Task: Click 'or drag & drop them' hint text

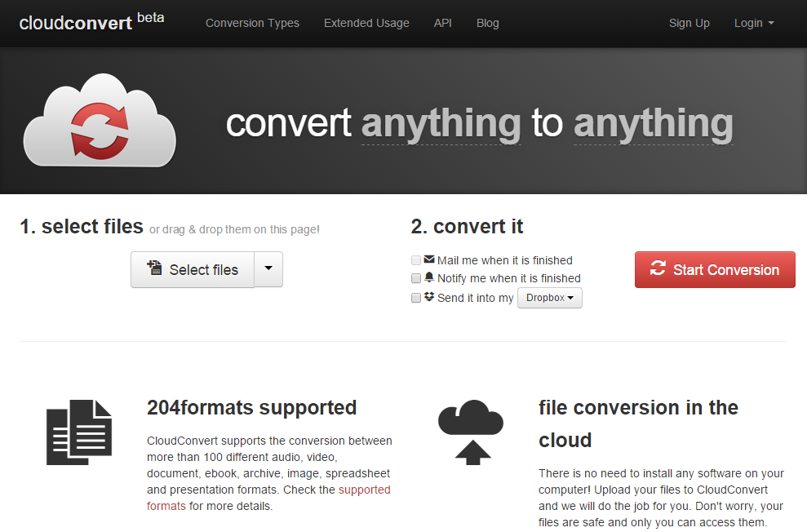Action: [235, 229]
